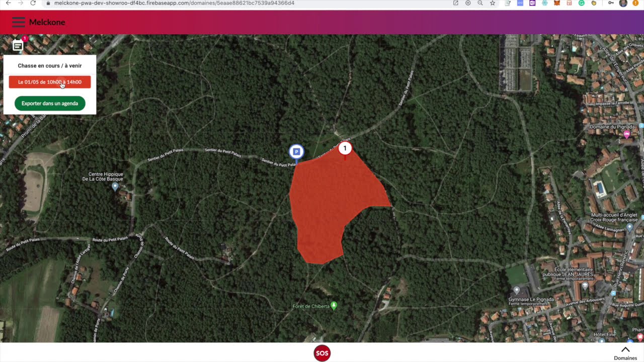Expand the Domaines panel chevron
The image size is (644, 362).
tap(625, 350)
